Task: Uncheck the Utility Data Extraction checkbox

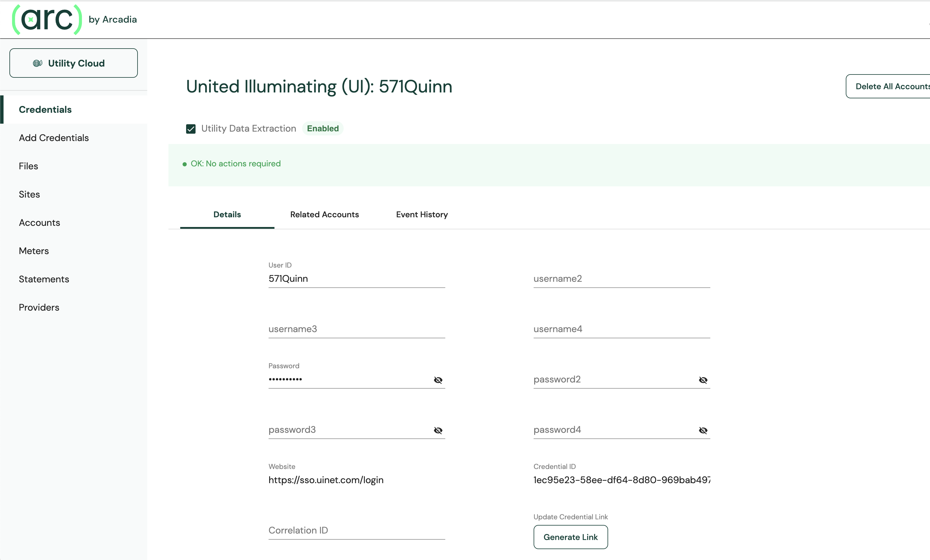Action: pos(191,129)
